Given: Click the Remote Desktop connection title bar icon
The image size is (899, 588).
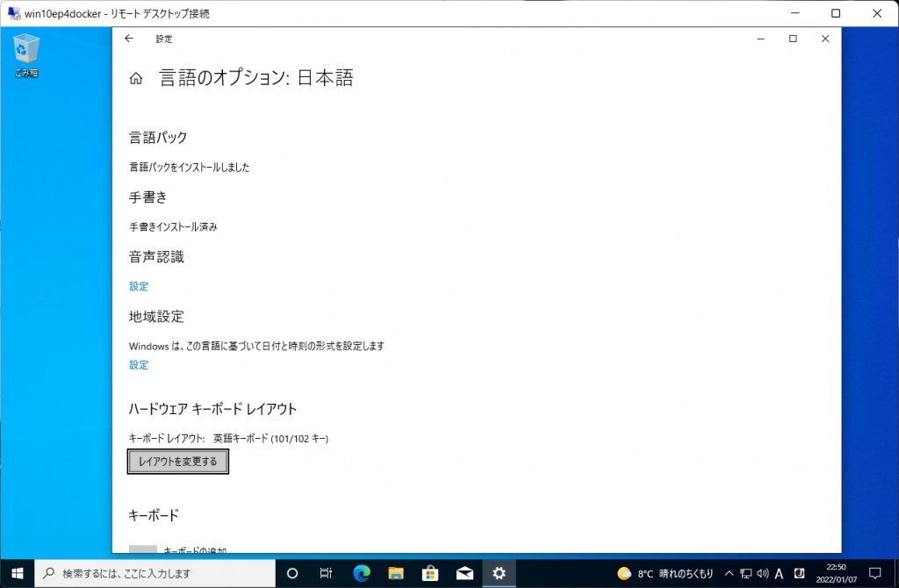Looking at the screenshot, I should [14, 13].
